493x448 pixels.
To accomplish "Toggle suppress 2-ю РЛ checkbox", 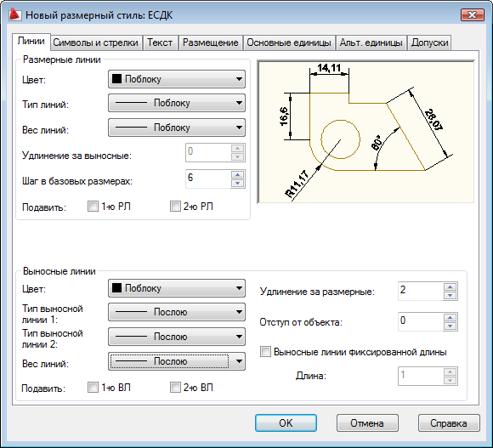I will tap(175, 207).
